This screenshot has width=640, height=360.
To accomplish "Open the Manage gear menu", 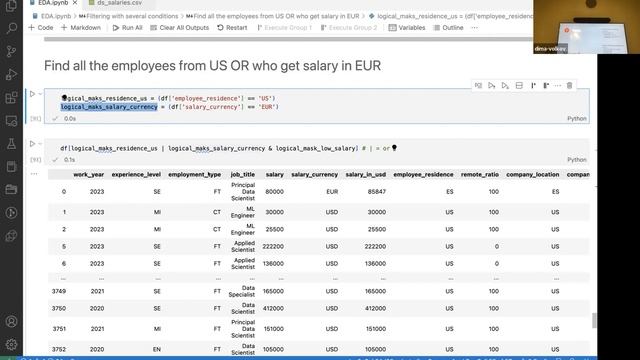I will pyautogui.click(x=11, y=344).
